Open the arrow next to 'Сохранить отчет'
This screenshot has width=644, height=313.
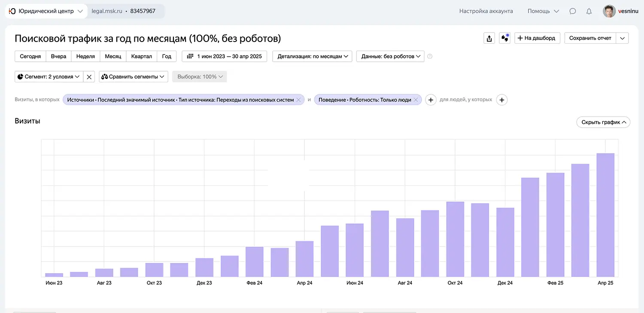(623, 38)
